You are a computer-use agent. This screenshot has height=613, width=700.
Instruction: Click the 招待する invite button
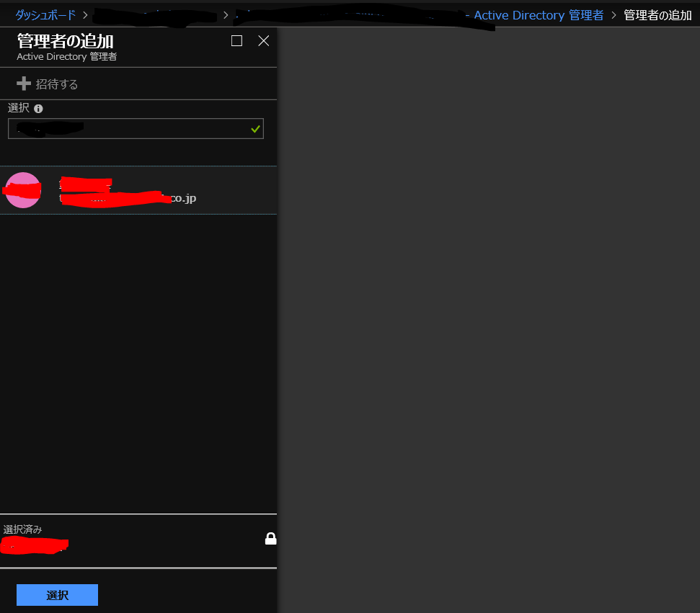click(48, 84)
